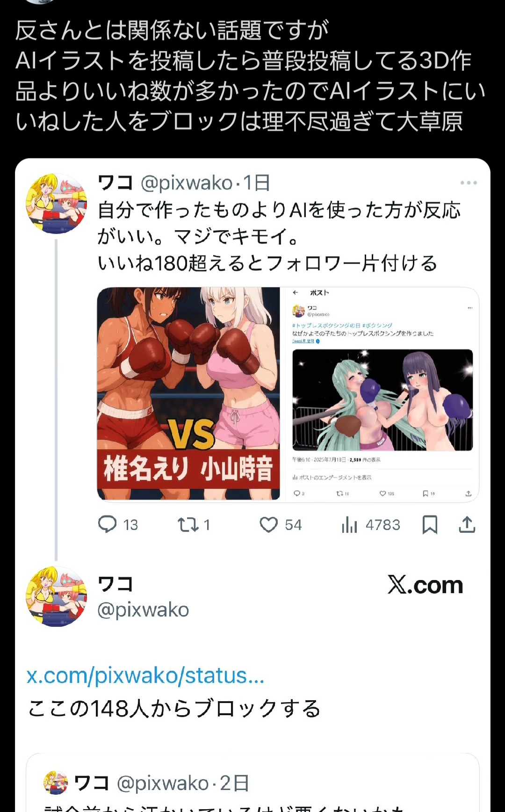This screenshot has width=505, height=812.
Task: Open ワコ profile avatar on quoted post
Action: pyautogui.click(x=56, y=204)
